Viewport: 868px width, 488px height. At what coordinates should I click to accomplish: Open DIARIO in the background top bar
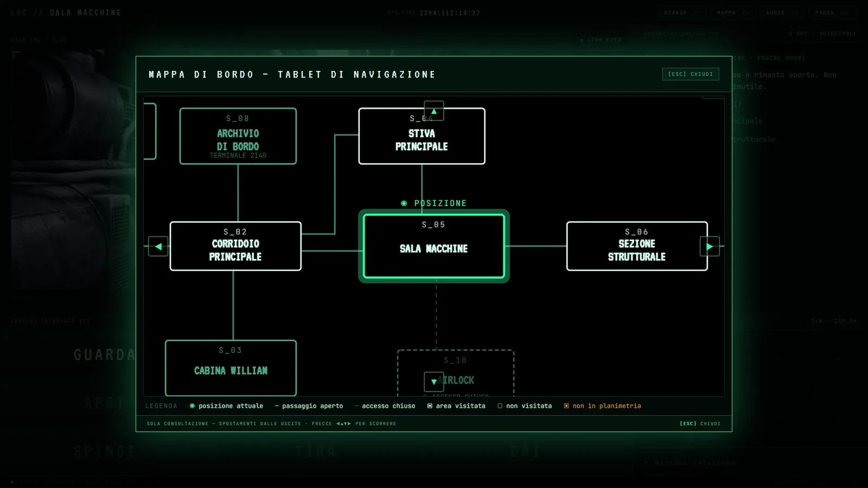pyautogui.click(x=682, y=12)
